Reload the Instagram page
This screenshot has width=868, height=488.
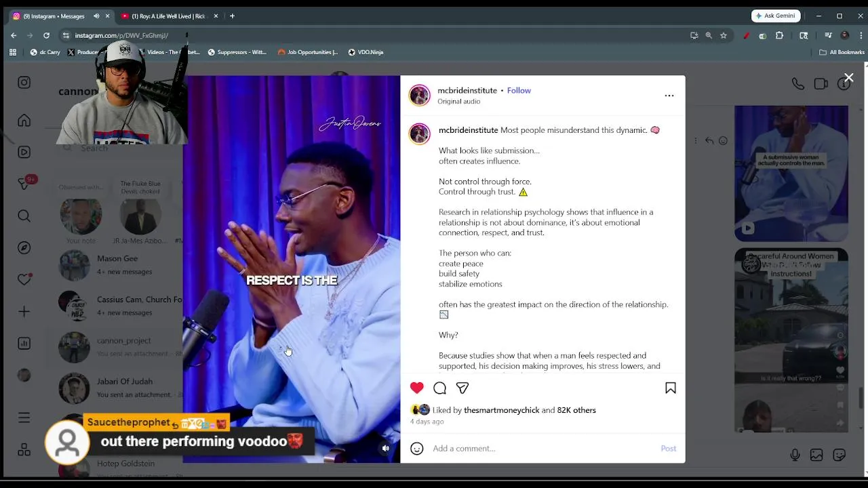click(46, 35)
